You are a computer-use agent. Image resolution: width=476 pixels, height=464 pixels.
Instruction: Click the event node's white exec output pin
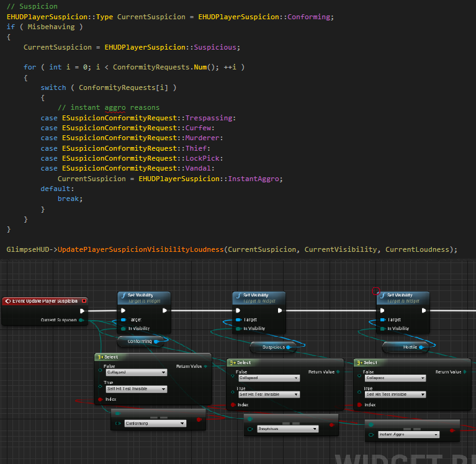(82, 311)
